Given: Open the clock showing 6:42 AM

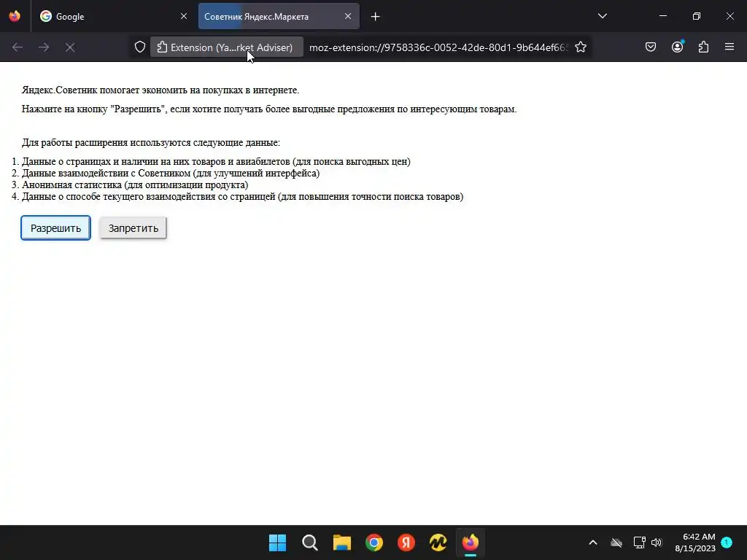Looking at the screenshot, I should [695, 542].
